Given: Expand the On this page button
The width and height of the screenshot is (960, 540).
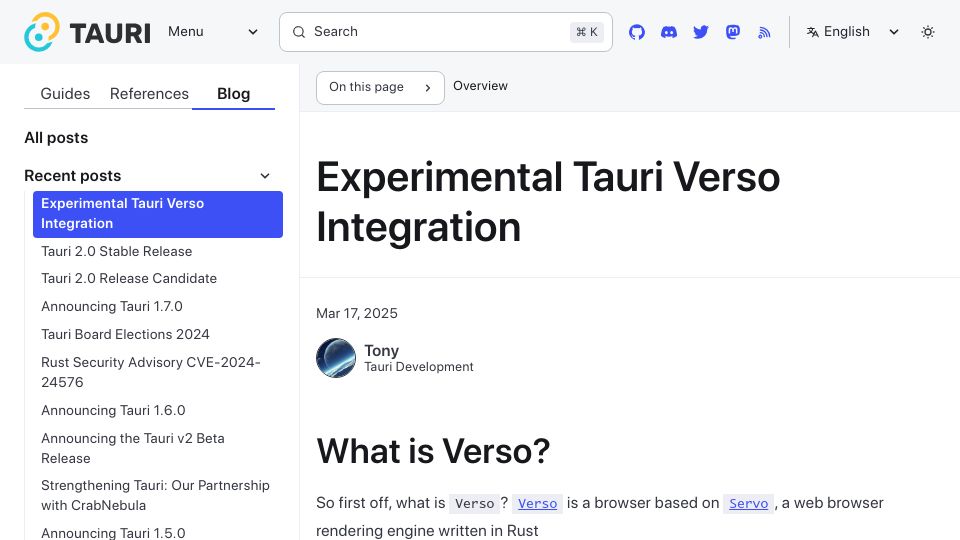Looking at the screenshot, I should [x=380, y=88].
